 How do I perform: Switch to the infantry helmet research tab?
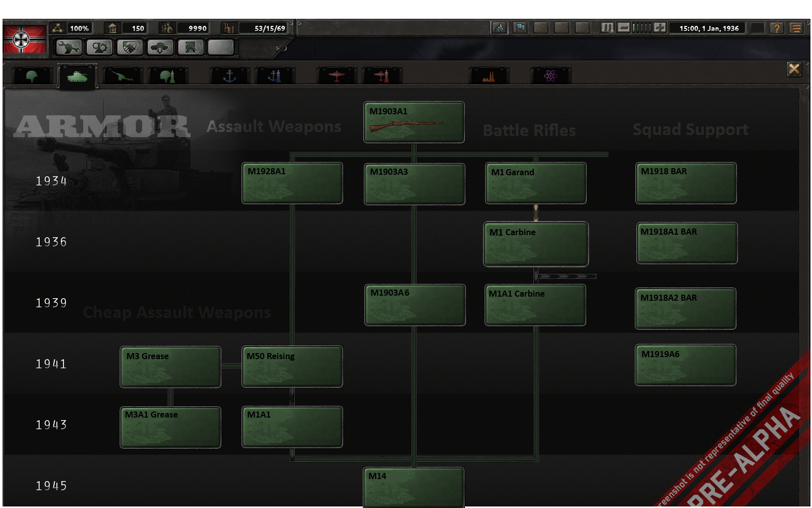(x=32, y=76)
